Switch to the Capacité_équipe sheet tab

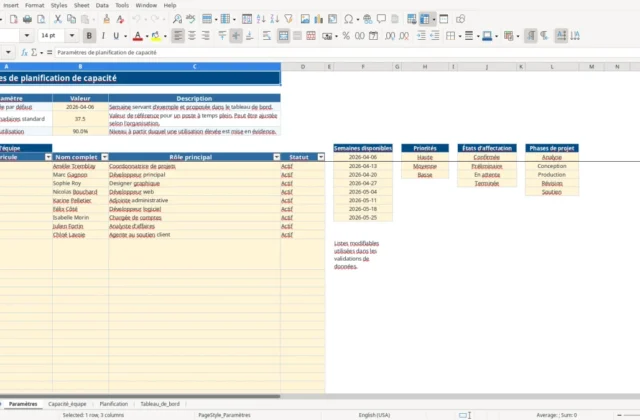(67, 404)
